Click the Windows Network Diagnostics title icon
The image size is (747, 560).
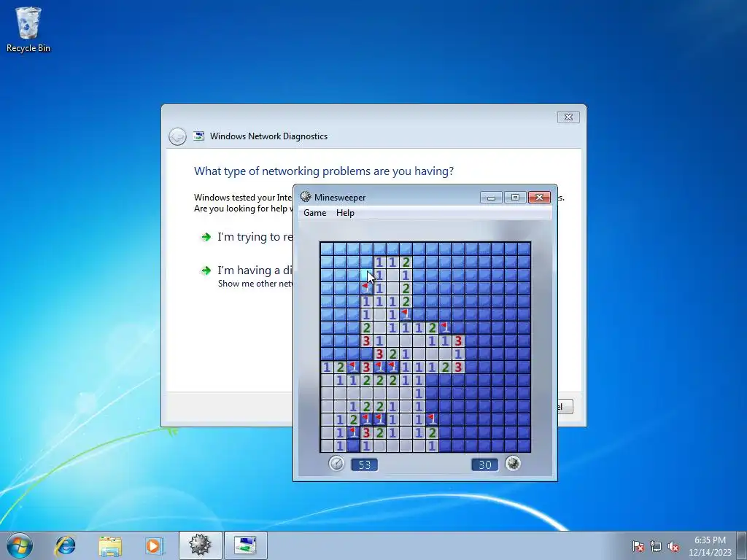pos(198,136)
